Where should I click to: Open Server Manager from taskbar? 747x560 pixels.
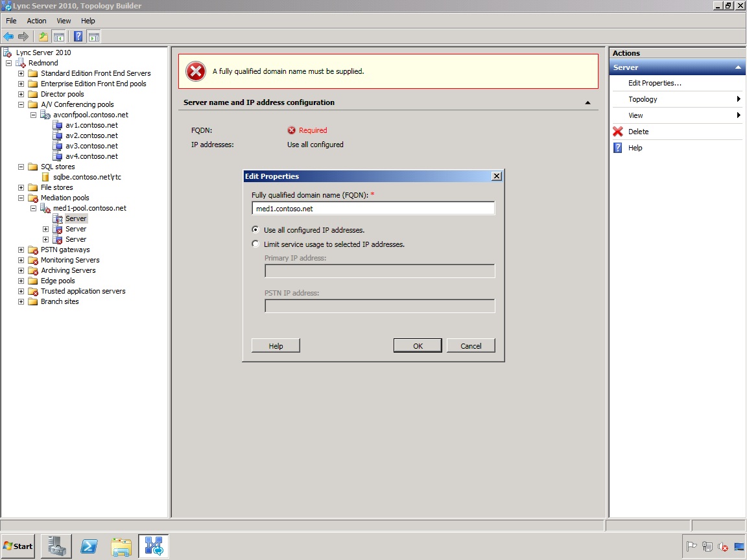(x=56, y=546)
